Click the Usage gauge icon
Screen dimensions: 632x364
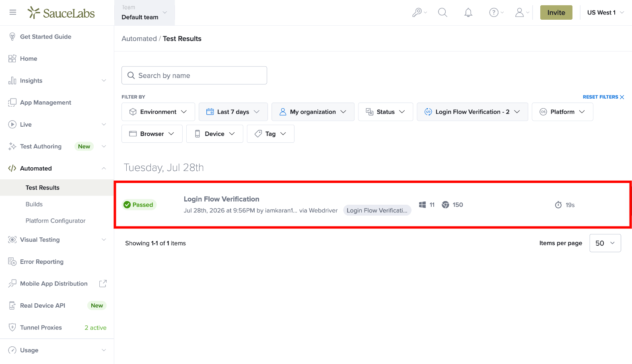[12, 350]
